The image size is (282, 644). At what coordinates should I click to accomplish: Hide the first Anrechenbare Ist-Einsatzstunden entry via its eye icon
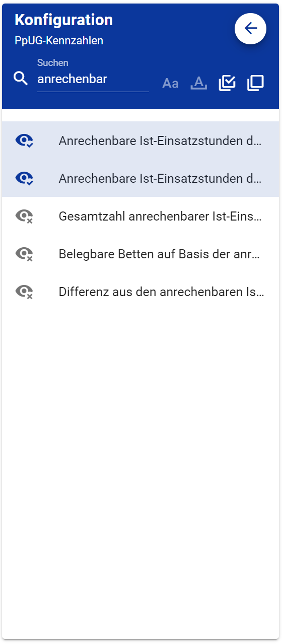point(24,140)
